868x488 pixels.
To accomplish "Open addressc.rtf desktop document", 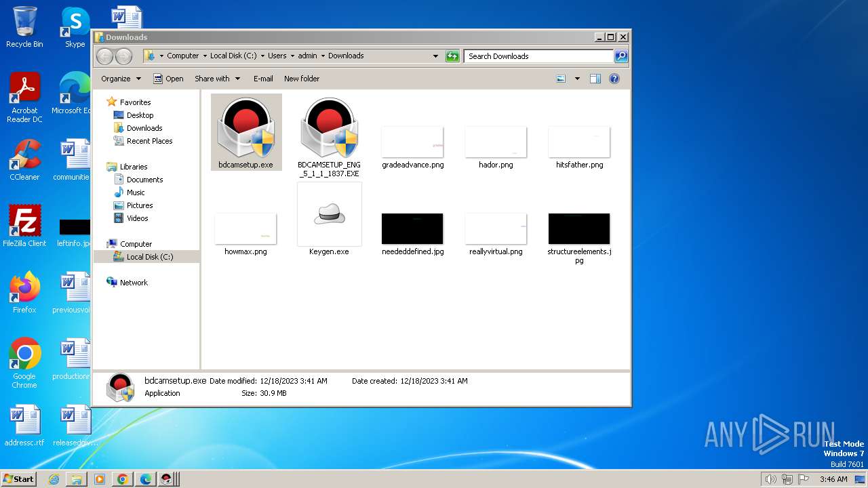I will click(24, 426).
